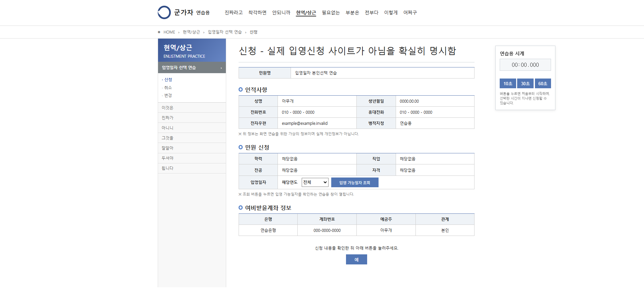Open the 어쩌구 top menu item
This screenshot has height=301, width=644.
tap(410, 12)
